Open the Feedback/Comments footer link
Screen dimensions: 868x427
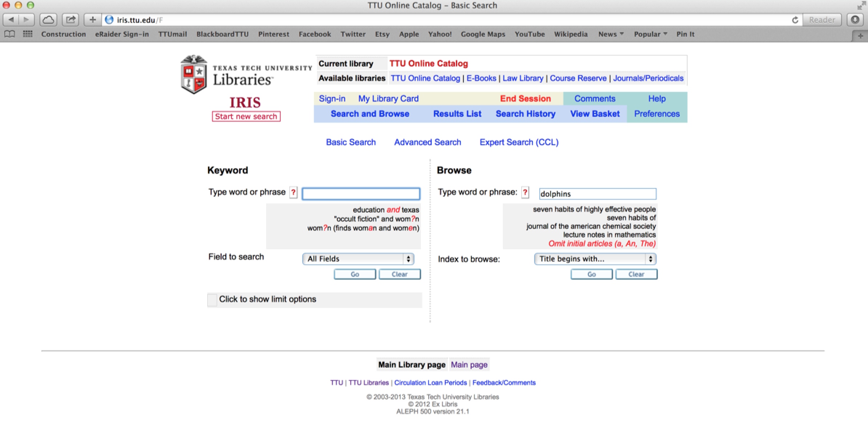504,383
